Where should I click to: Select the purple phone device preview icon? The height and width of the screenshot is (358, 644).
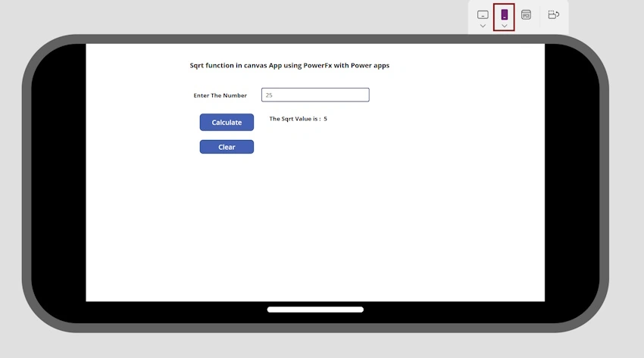click(x=504, y=14)
